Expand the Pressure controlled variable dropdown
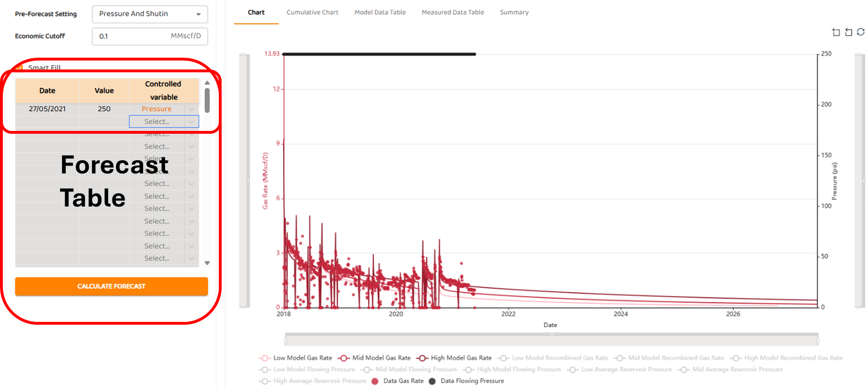 191,109
